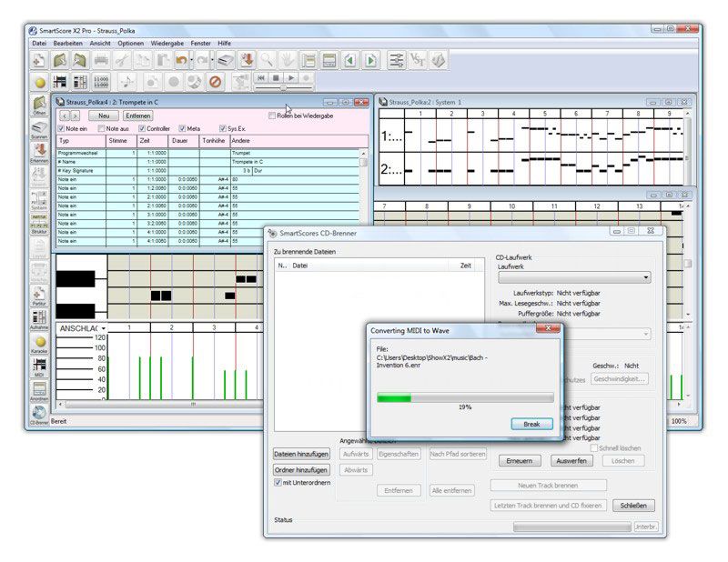Click the Partitur sidebar icon
Viewport: 728px width, 562px height.
(x=39, y=296)
